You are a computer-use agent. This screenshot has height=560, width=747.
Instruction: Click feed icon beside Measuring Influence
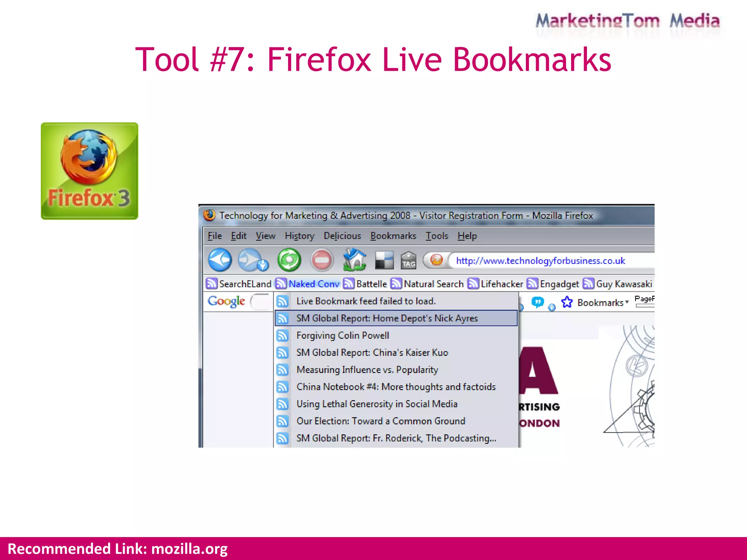tap(283, 370)
